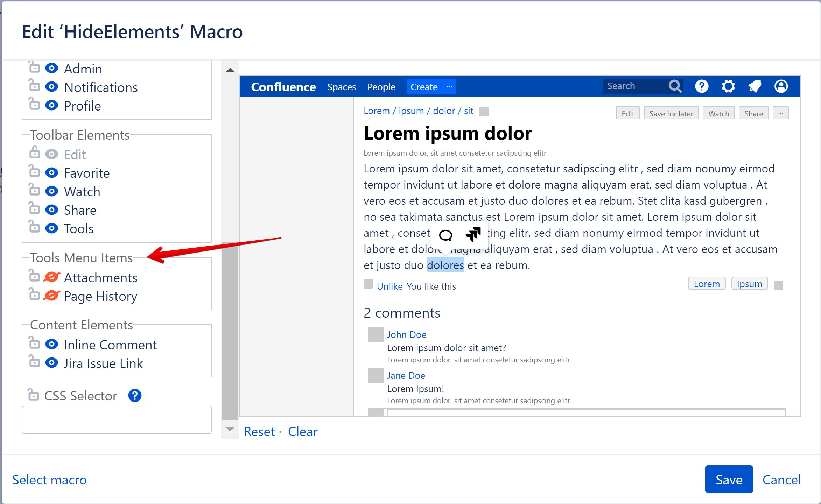Screen dimensions: 821x504
Task: Click the lock icon next to Notifications
Action: pyautogui.click(x=34, y=85)
